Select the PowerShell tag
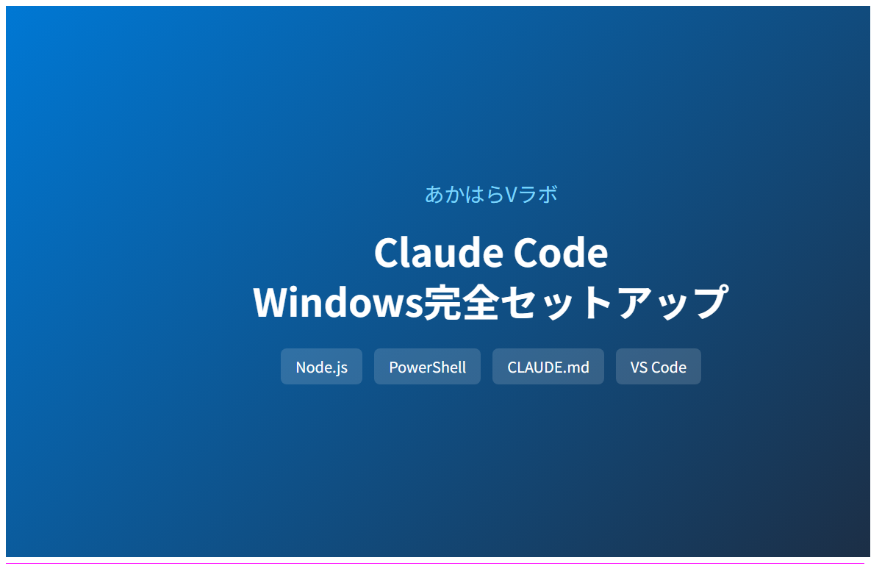 pyautogui.click(x=427, y=367)
